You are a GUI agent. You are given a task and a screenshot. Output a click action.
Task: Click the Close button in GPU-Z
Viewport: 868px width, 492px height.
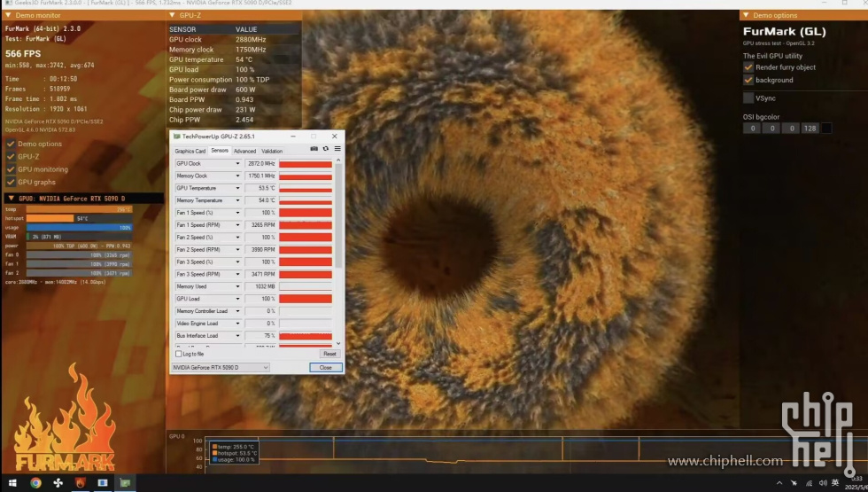pos(326,367)
